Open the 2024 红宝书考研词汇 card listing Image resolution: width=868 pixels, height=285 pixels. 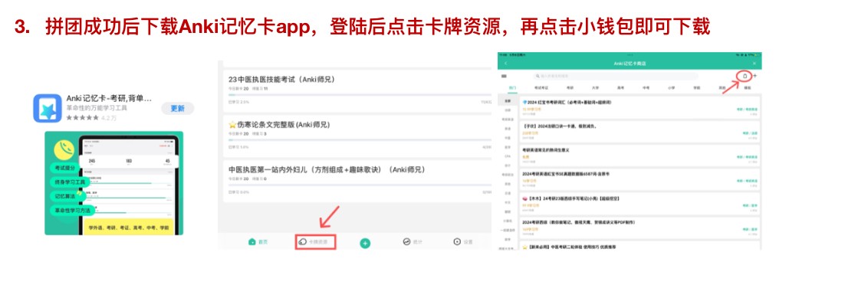640,107
